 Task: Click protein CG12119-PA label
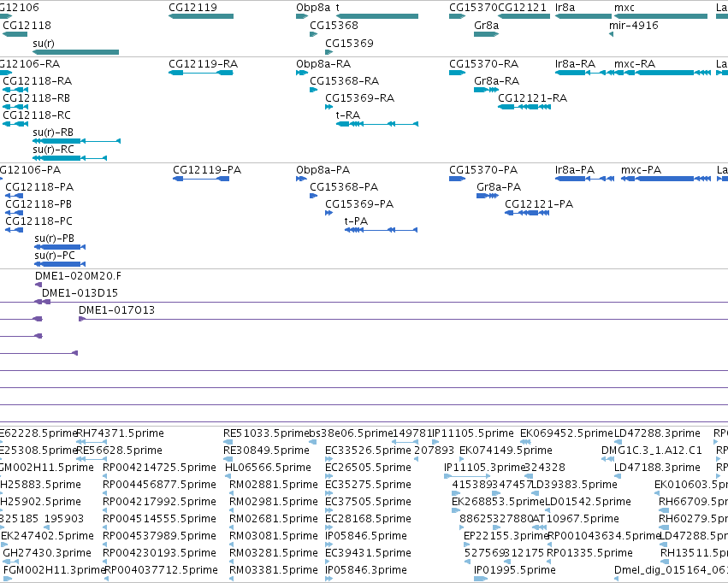click(207, 170)
